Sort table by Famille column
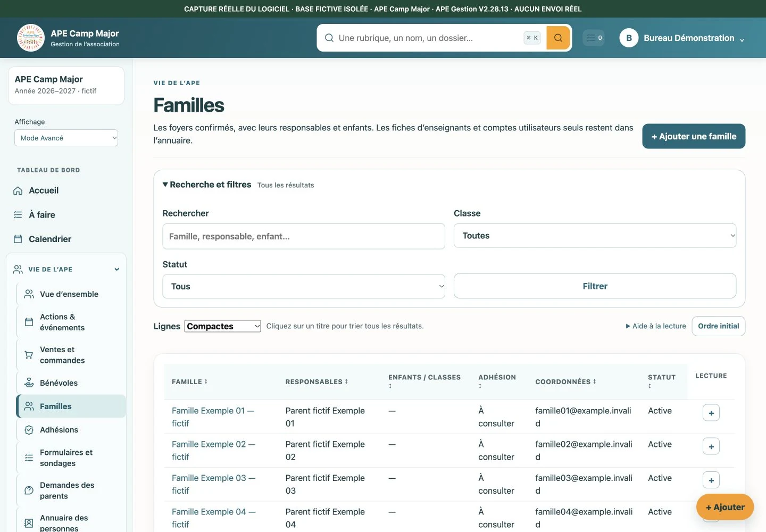This screenshot has height=532, width=766. pos(189,382)
